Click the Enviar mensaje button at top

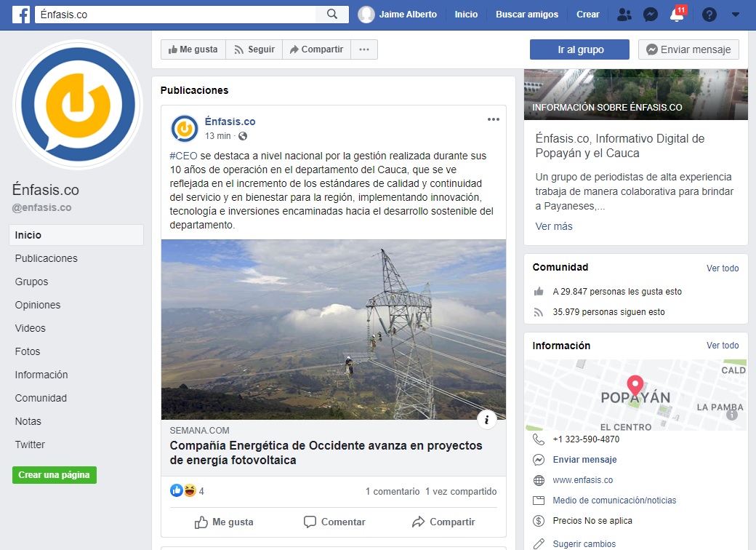tap(688, 49)
